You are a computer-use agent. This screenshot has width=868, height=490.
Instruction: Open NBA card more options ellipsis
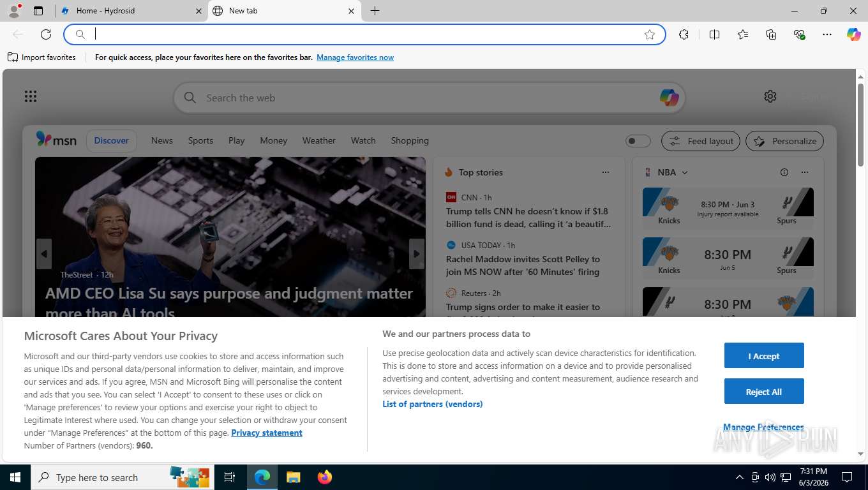point(805,172)
